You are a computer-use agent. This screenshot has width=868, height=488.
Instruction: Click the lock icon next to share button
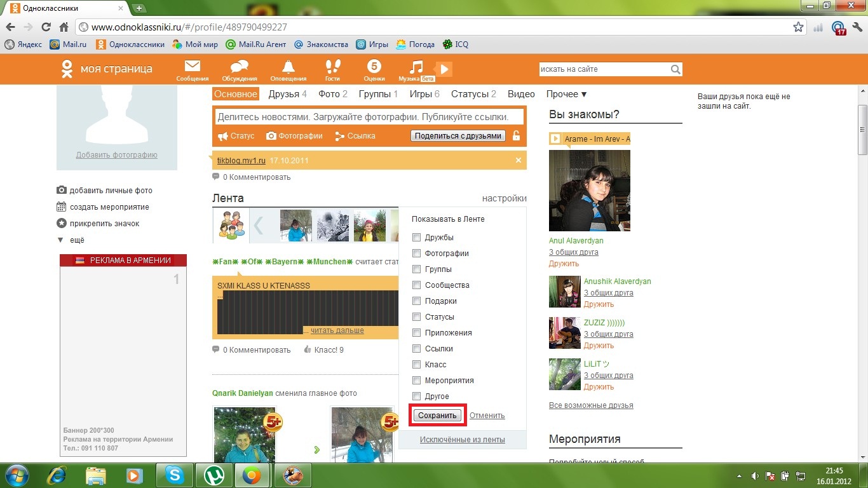516,135
